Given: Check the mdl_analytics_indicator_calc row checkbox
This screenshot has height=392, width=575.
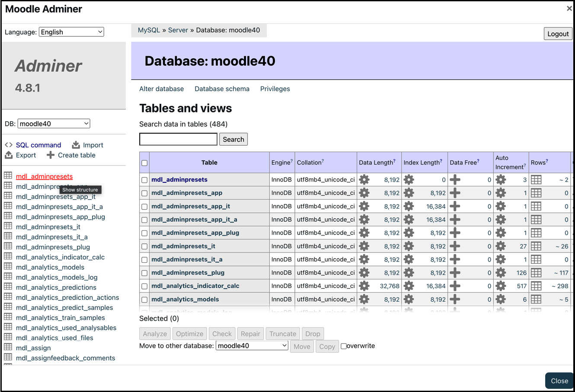Looking at the screenshot, I should pyautogui.click(x=144, y=286).
